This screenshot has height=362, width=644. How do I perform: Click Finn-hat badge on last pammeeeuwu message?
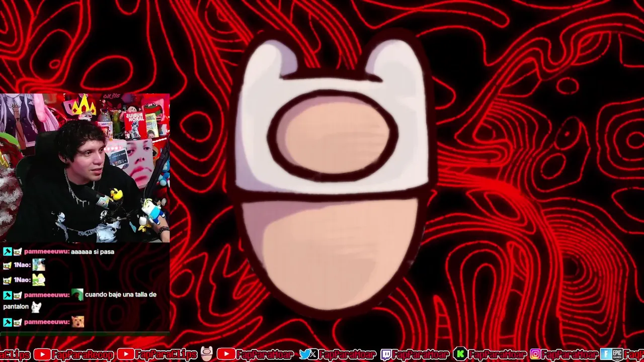click(18, 322)
